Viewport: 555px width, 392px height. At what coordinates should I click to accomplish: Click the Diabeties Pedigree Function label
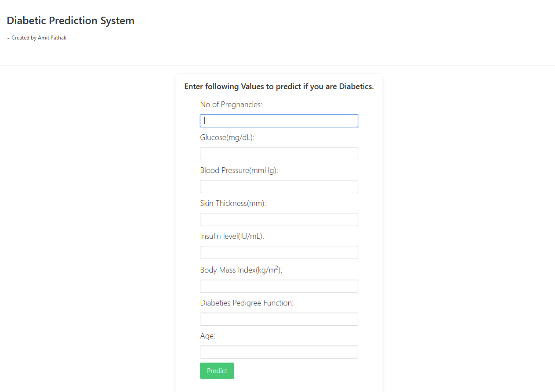pos(247,302)
